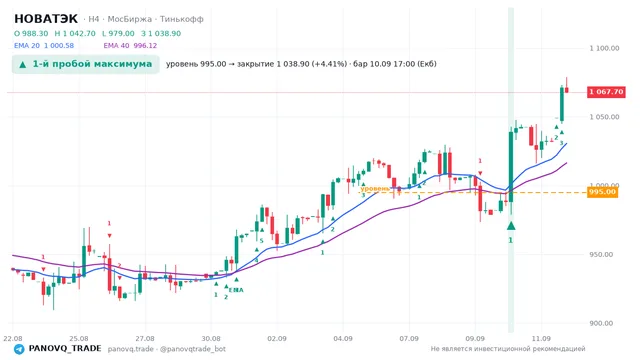The height and width of the screenshot is (360, 640).
Task: Click the red 1 067.70 current price label
Action: [606, 92]
